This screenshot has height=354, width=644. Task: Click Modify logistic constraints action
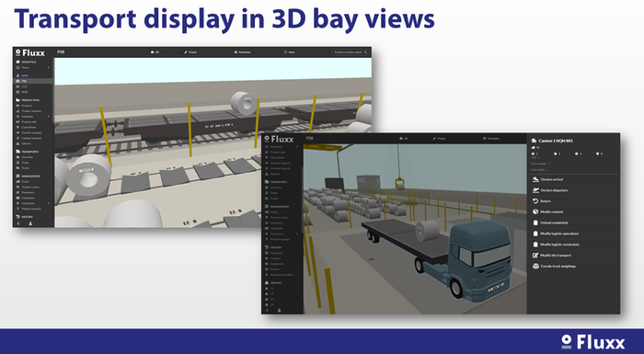[x=559, y=245]
